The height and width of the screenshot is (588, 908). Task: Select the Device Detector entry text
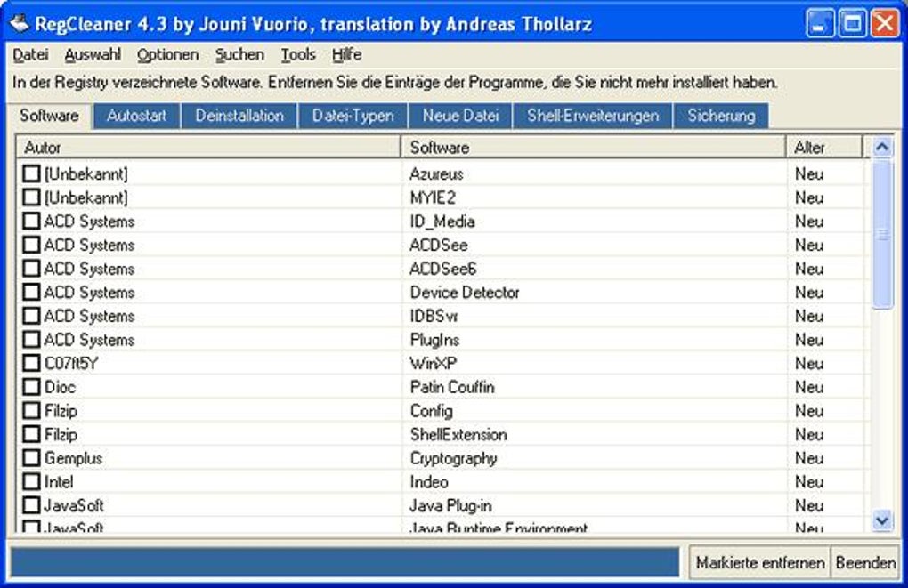[465, 293]
